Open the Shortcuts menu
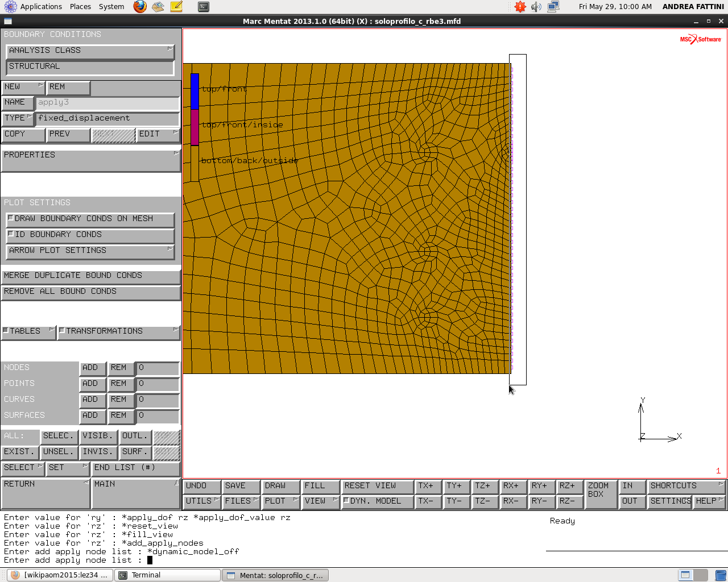The height and width of the screenshot is (582, 728). 686,486
